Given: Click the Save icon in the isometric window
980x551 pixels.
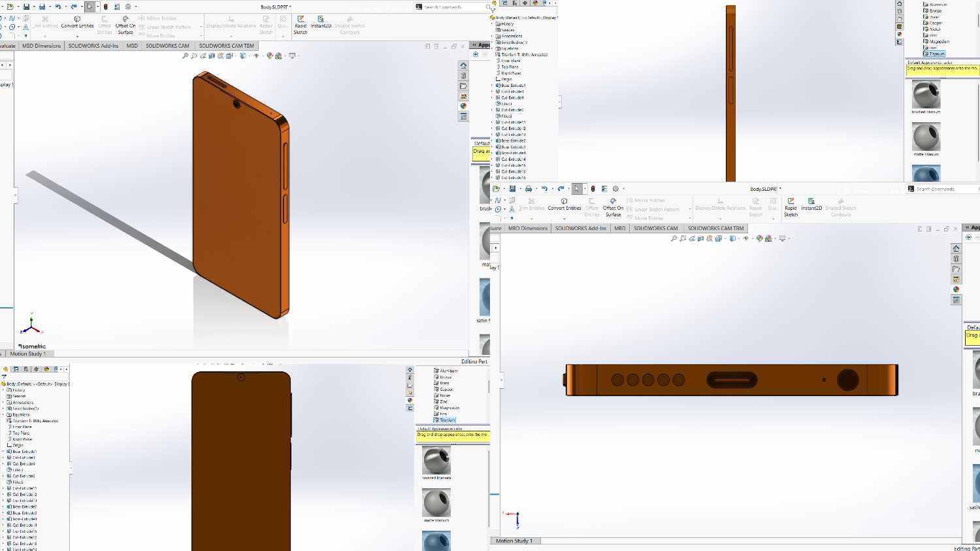Looking at the screenshot, I should pos(26,7).
